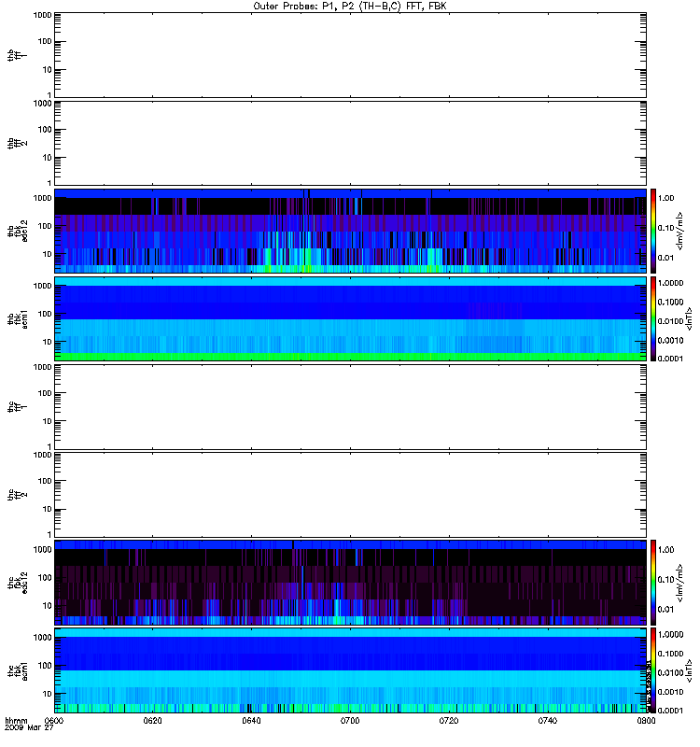Viewport: 700px width, 747px height.
Task: Click the thc fbk edc12 spectrogram panel
Action: (x=351, y=583)
